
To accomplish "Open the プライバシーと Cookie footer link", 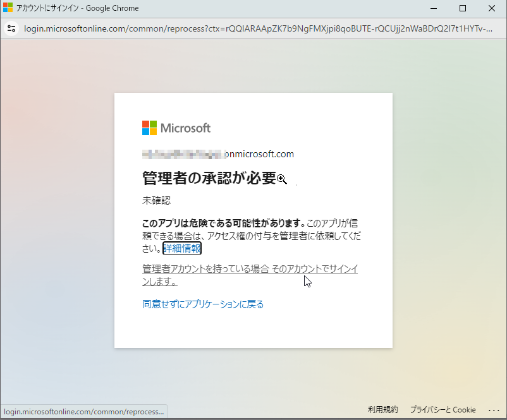I will pyautogui.click(x=443, y=410).
